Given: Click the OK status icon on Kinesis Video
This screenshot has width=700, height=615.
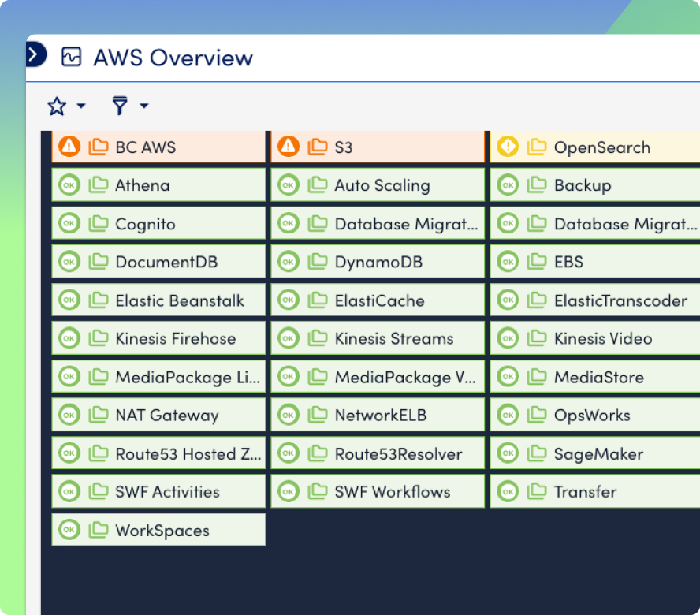Looking at the screenshot, I should (508, 338).
